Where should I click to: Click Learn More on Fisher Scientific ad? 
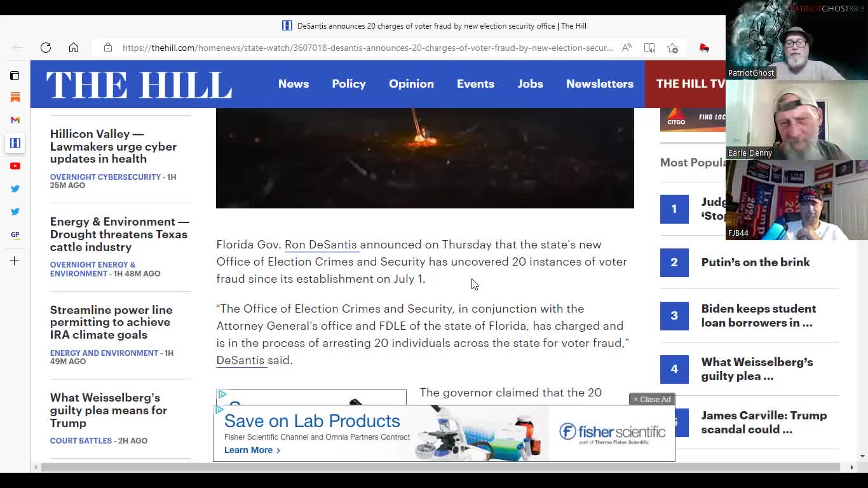tap(252, 450)
